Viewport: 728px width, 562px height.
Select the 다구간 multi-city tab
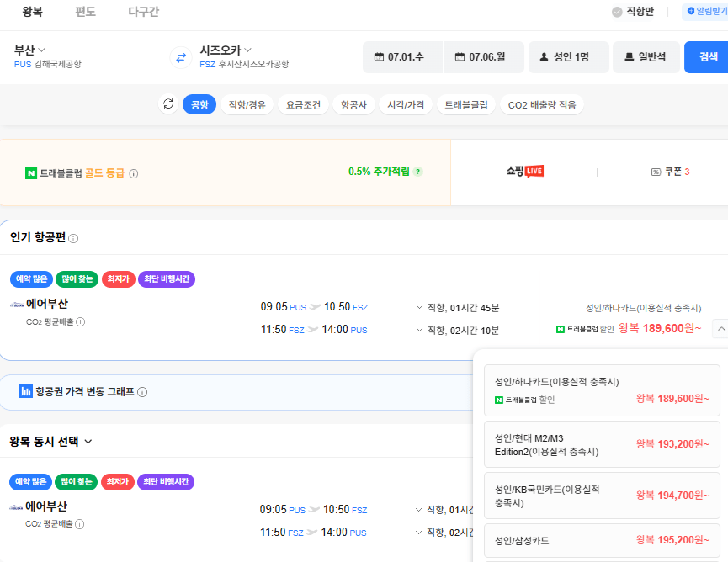143,12
